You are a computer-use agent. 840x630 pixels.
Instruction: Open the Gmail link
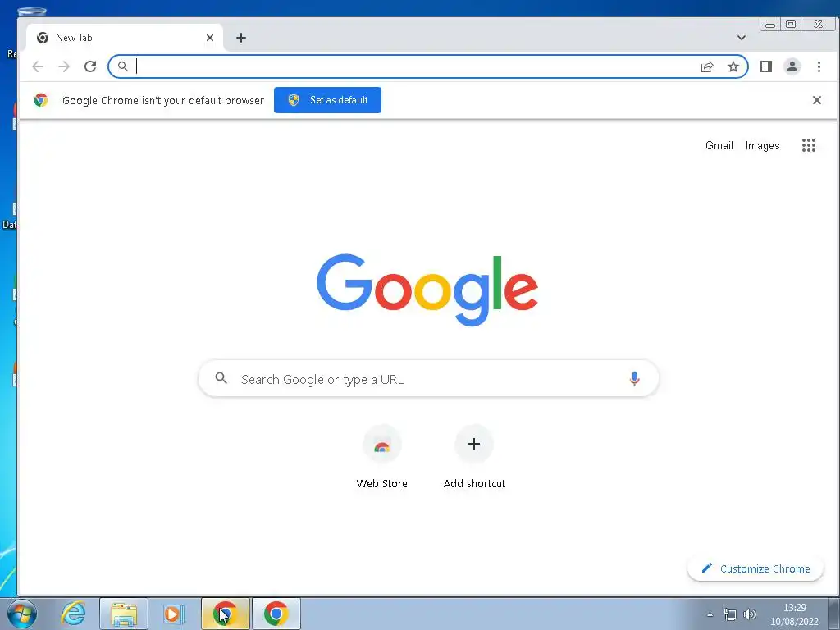pyautogui.click(x=719, y=146)
